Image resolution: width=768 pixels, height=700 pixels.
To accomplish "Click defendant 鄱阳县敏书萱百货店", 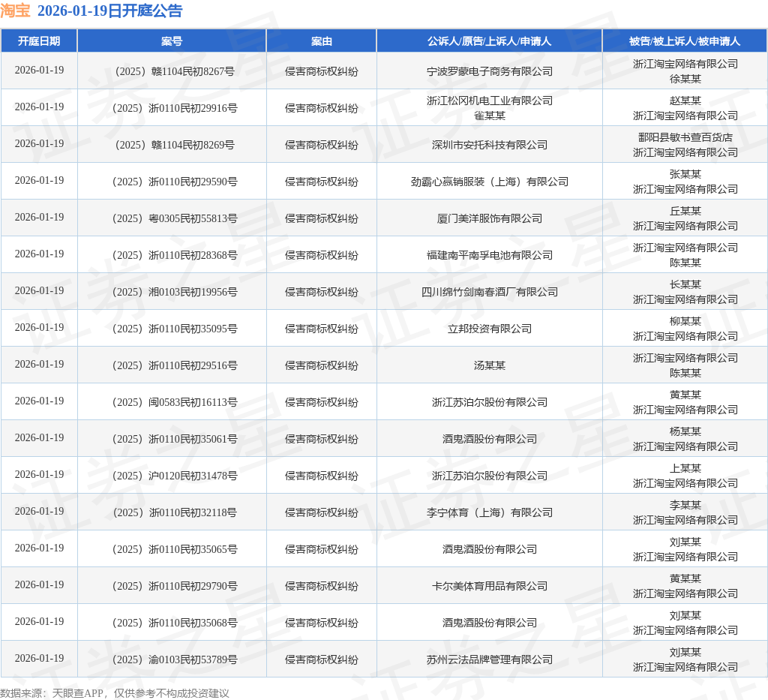I will [685, 137].
